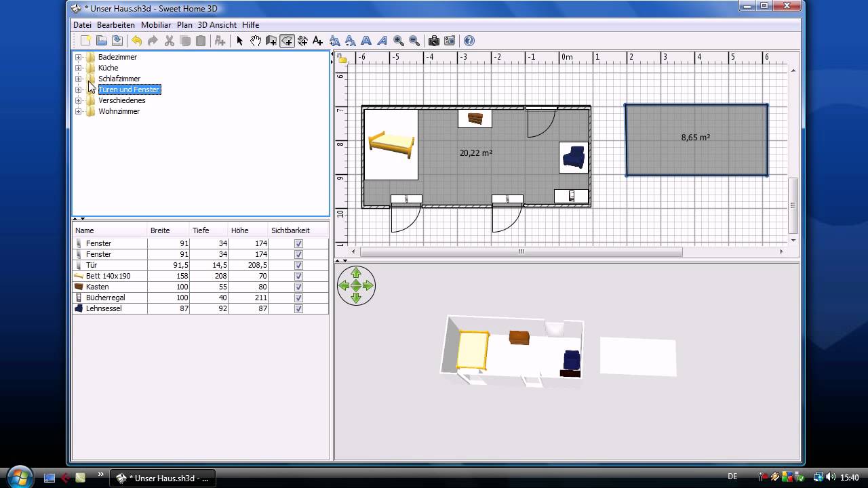Expand the Schlafzimmer catalog folder
The image size is (868, 488).
click(78, 79)
